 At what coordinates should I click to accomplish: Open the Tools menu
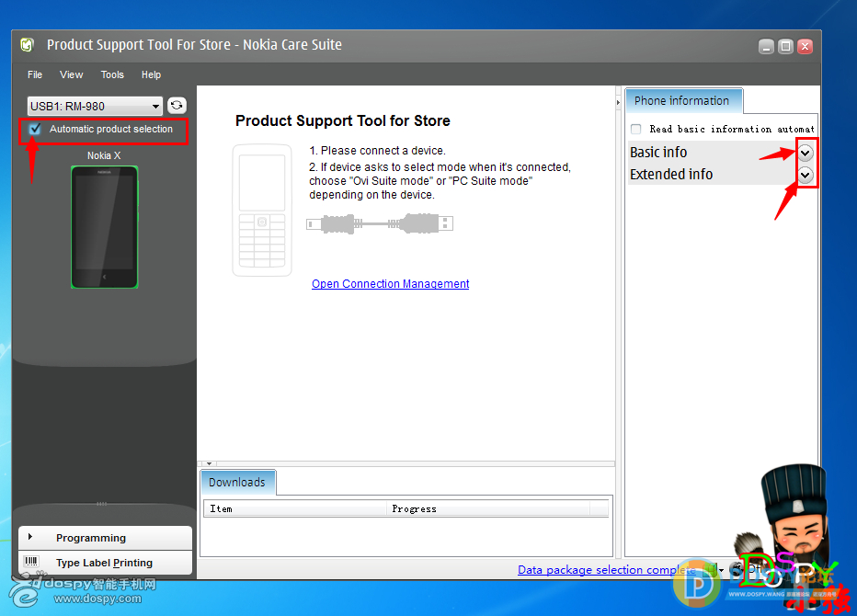pos(112,74)
